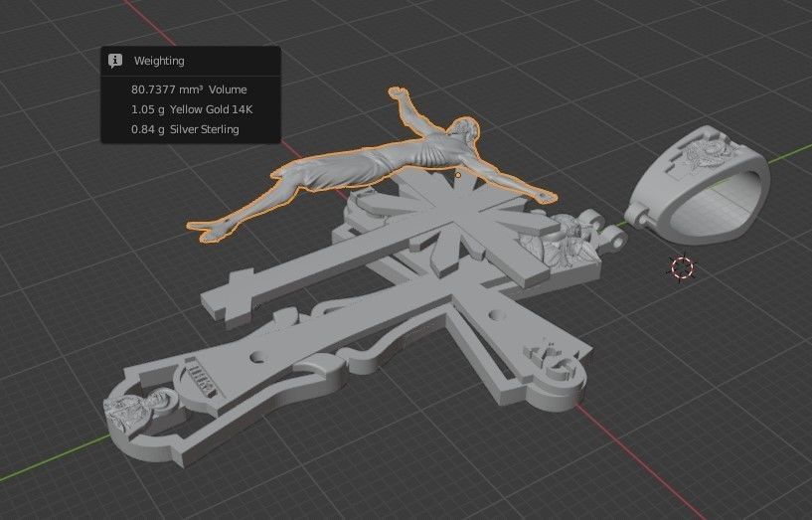Click the '1.05 g Yellow Gold 14K' line
The image size is (812, 520).
coord(192,109)
